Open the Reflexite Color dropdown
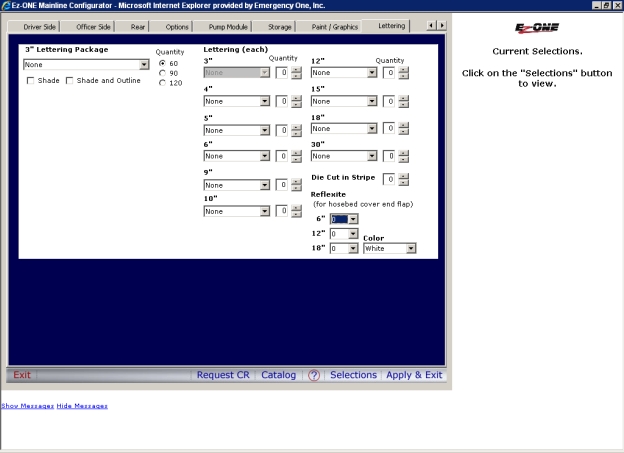The width and height of the screenshot is (624, 453). click(x=390, y=248)
